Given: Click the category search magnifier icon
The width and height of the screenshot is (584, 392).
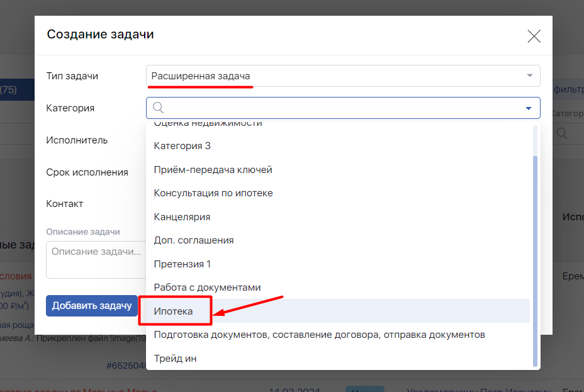Looking at the screenshot, I should pos(158,108).
